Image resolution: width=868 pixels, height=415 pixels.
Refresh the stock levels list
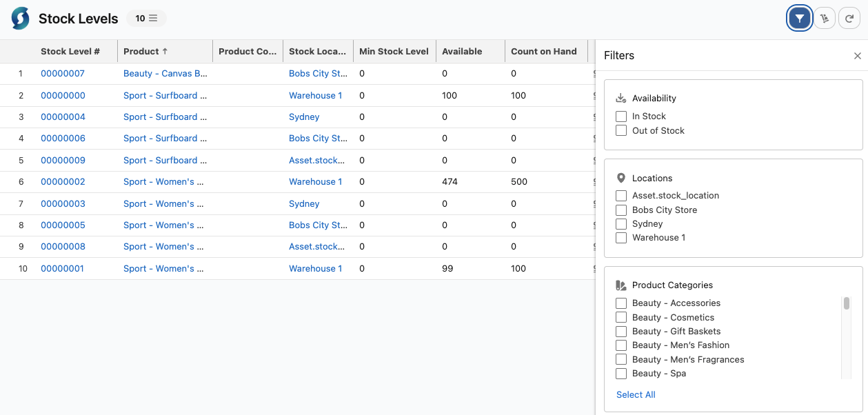point(849,19)
